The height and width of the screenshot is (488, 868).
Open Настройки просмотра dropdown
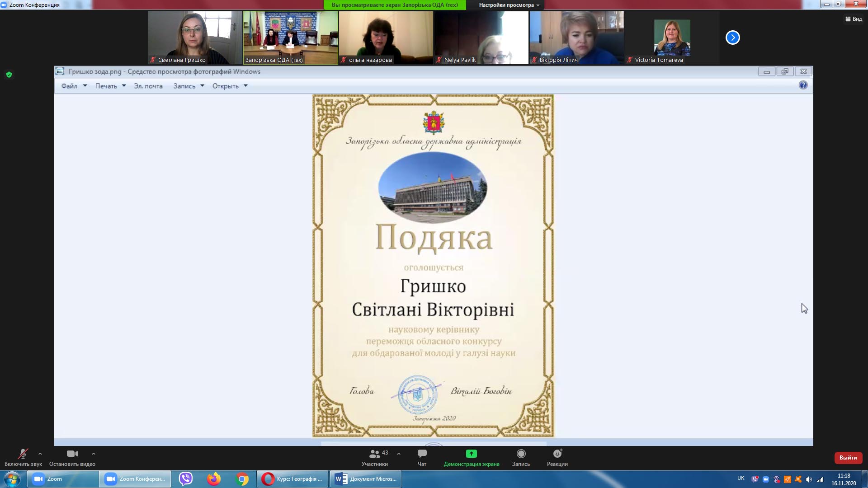pos(509,5)
